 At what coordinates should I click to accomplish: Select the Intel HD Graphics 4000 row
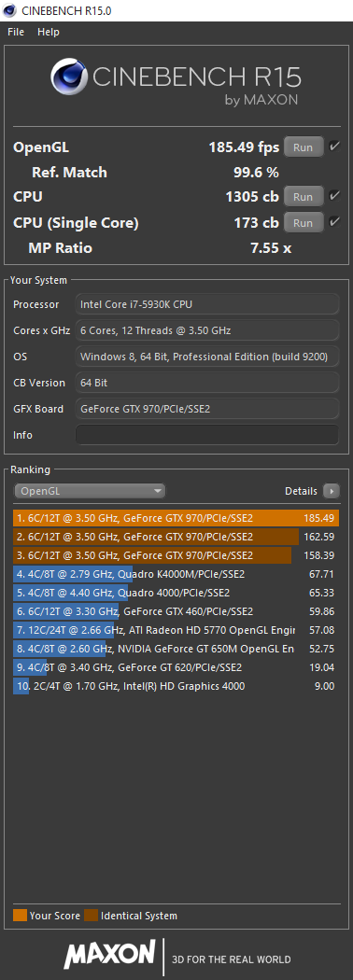176,687
